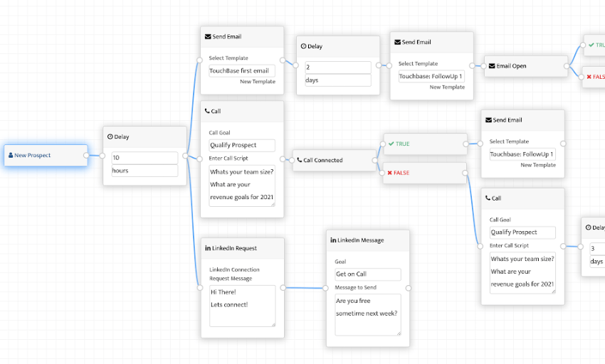Click the LinkedIn Goal field 'Get on Call'
605x364 pixels.
click(367, 274)
